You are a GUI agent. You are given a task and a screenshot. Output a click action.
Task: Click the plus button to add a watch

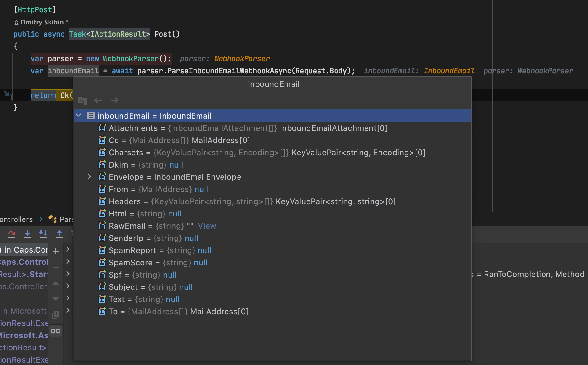click(x=55, y=251)
